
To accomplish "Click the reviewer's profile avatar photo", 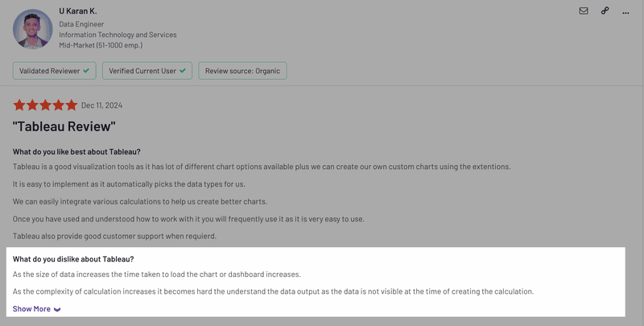I will [32, 28].
